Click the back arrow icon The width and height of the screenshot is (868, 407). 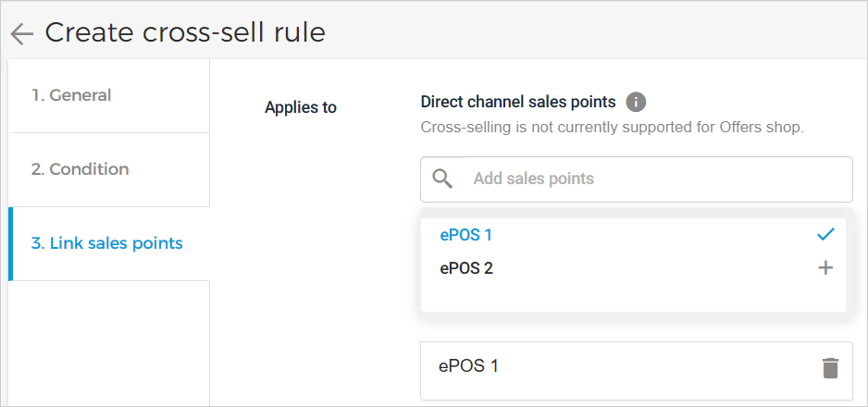coord(21,34)
